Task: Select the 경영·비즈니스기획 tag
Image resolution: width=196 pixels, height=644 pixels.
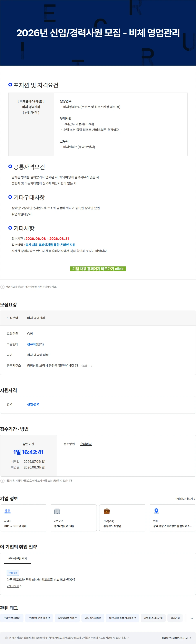Action: [153, 618]
